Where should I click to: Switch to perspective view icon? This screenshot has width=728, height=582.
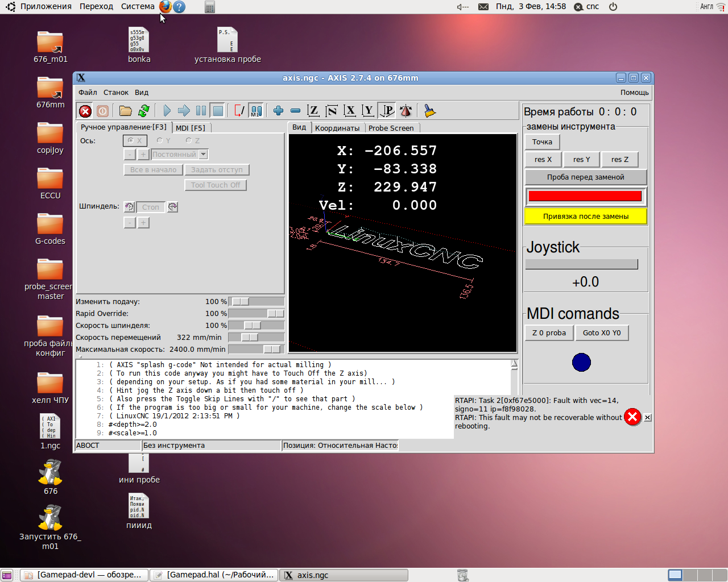[x=387, y=111]
